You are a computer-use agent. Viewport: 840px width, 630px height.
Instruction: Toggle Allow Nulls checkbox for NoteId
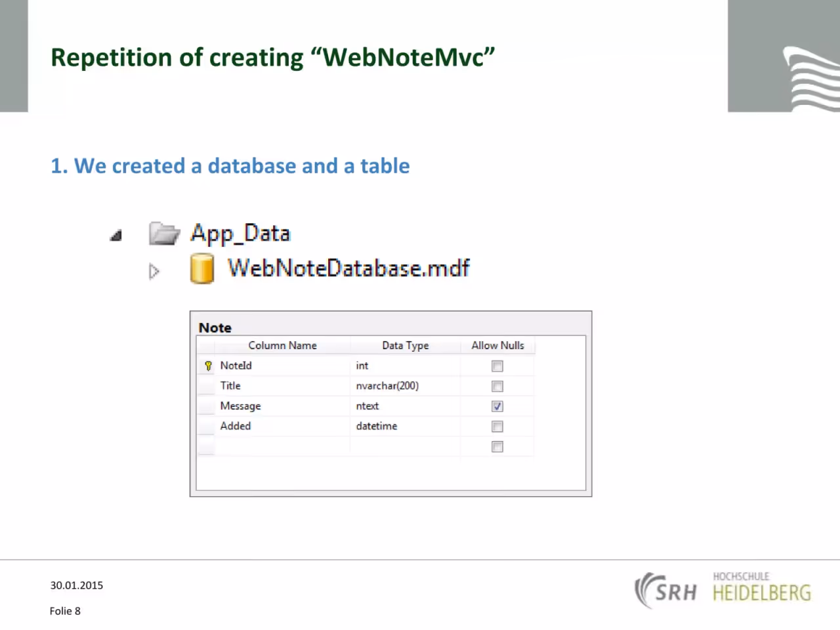pos(497,366)
